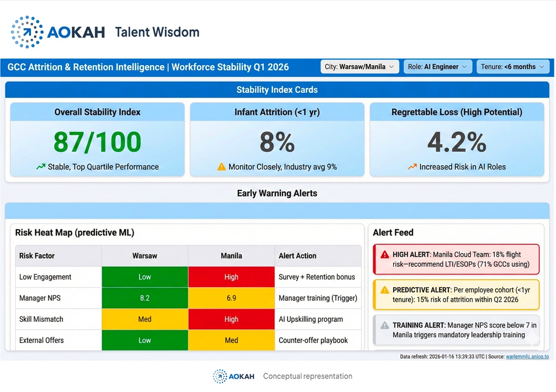Open the City: Warsaw/Manila dropdown
Image resolution: width=556 pixels, height=392 pixels.
tap(360, 67)
